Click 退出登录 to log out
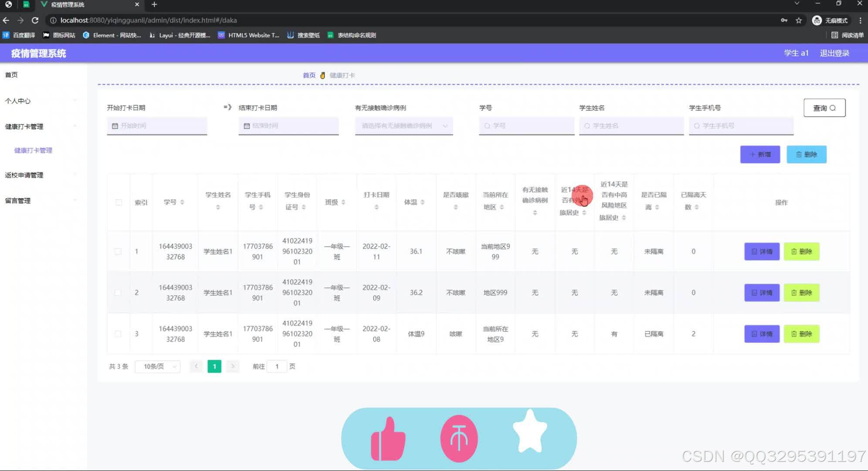 834,53
